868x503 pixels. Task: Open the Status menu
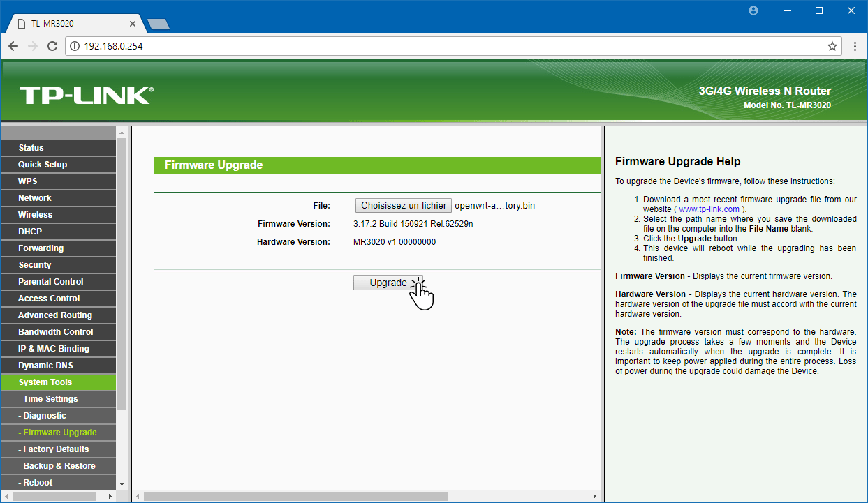coord(58,148)
